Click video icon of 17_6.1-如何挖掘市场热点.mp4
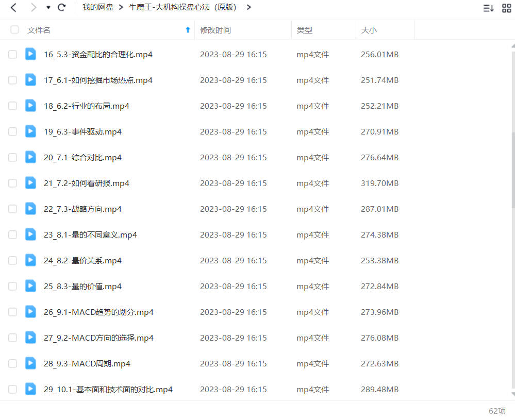Screen dimensions: 515x420 point(30,80)
